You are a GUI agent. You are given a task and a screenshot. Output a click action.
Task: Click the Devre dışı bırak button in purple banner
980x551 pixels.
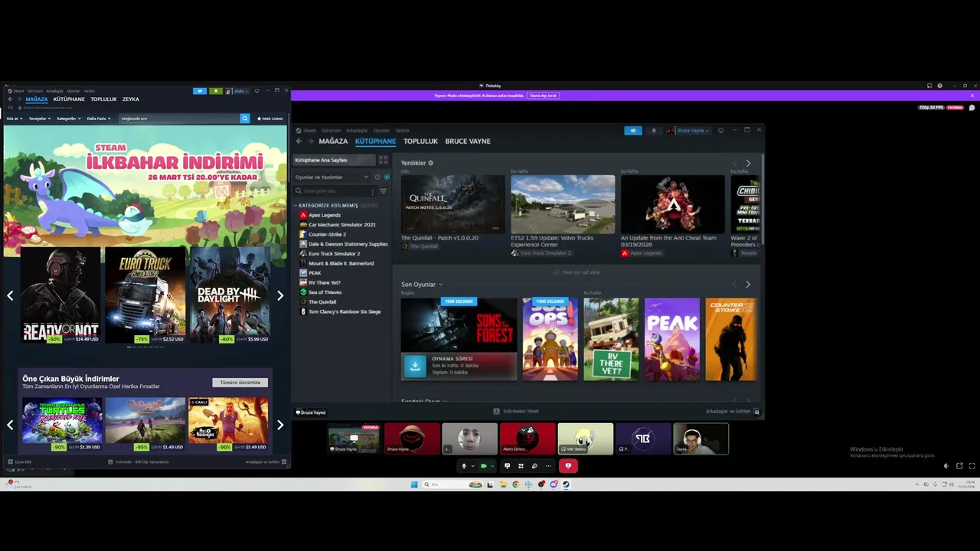pyautogui.click(x=543, y=96)
